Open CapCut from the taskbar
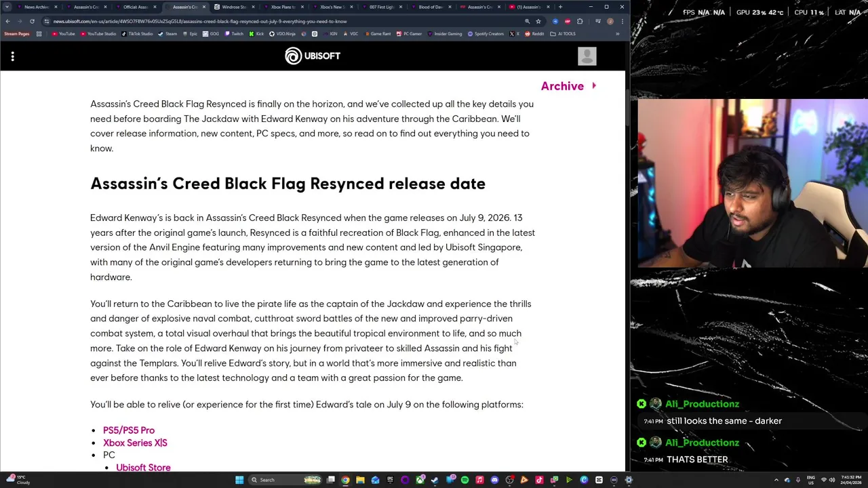 click(x=599, y=480)
